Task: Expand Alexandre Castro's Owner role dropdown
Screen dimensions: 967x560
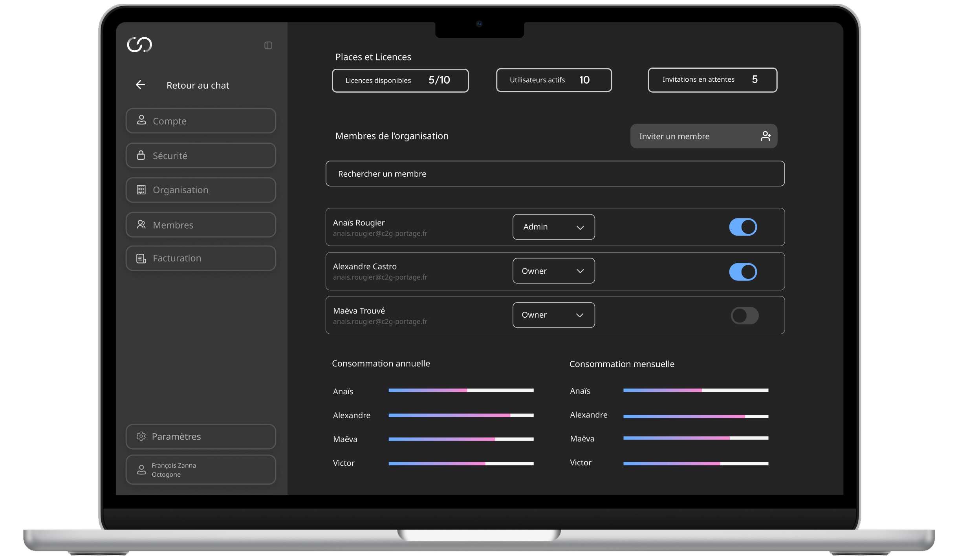Action: click(553, 271)
